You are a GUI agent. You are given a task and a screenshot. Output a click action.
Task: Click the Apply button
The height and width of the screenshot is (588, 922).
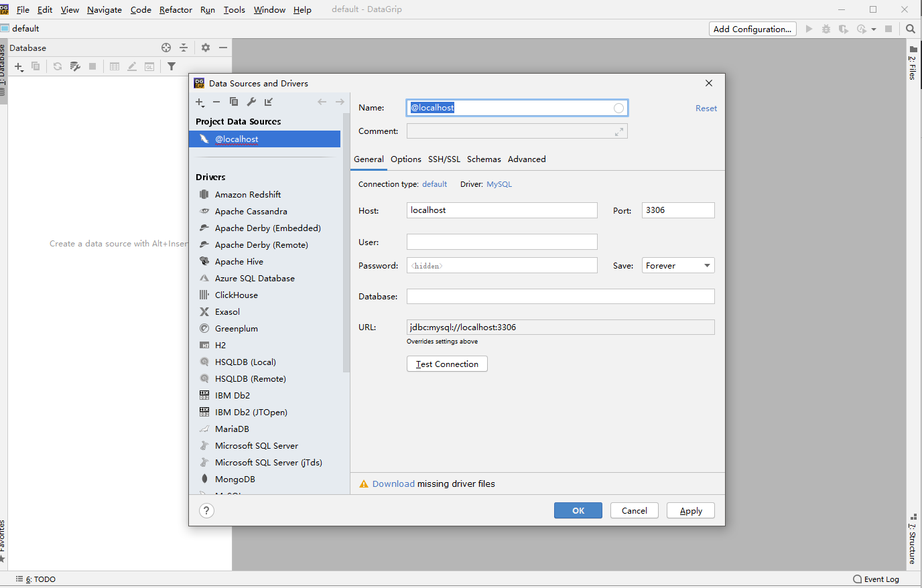pyautogui.click(x=691, y=510)
